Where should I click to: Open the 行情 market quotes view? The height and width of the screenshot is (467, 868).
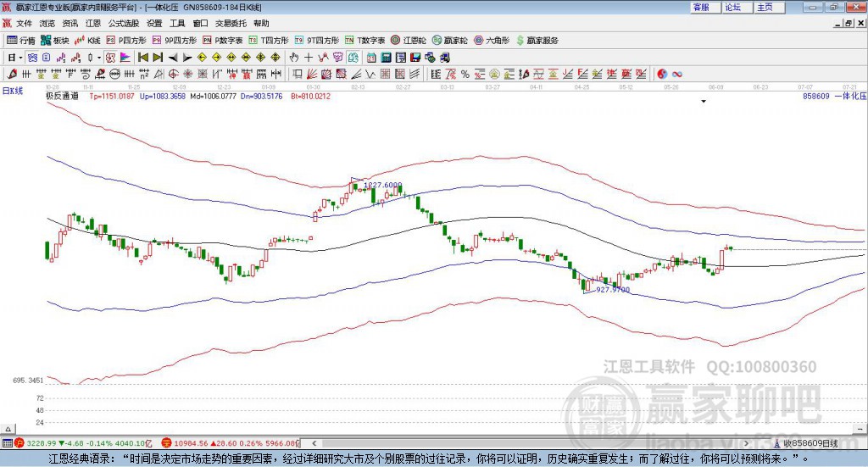(20, 41)
